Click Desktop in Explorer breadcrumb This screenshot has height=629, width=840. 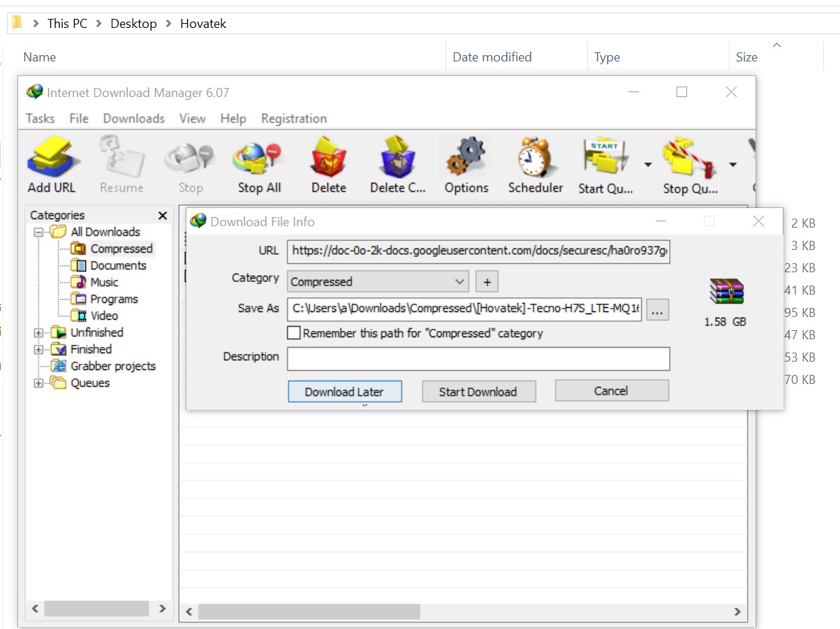click(133, 24)
